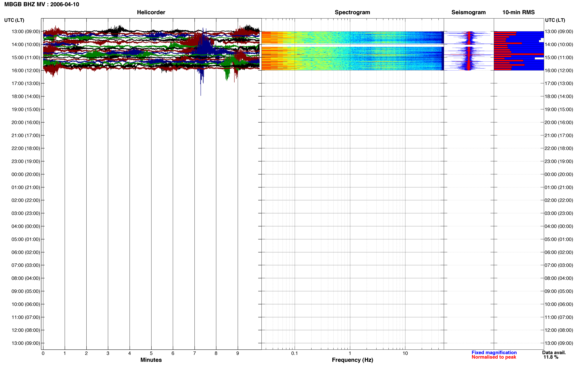The image size is (588, 368).
Task: Click the minute '9' tick label
Action: point(238,353)
